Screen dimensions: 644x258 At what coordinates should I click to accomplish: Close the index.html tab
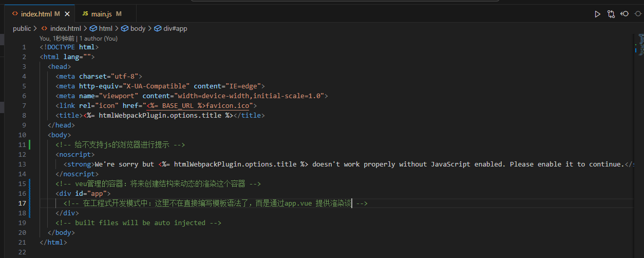[67, 14]
